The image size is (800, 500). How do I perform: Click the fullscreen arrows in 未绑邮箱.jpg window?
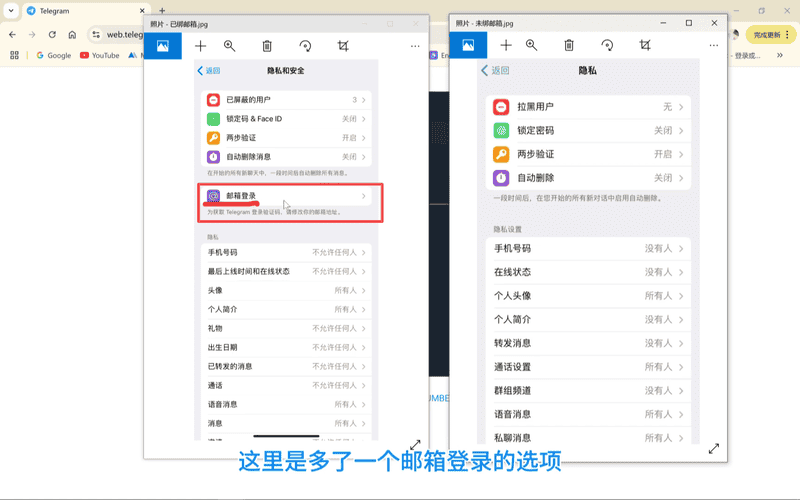(x=714, y=448)
